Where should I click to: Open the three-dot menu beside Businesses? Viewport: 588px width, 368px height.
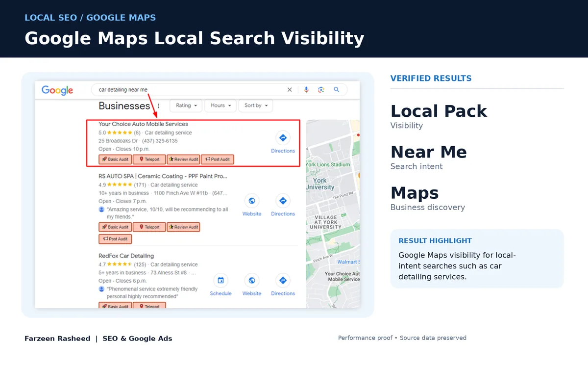click(158, 106)
